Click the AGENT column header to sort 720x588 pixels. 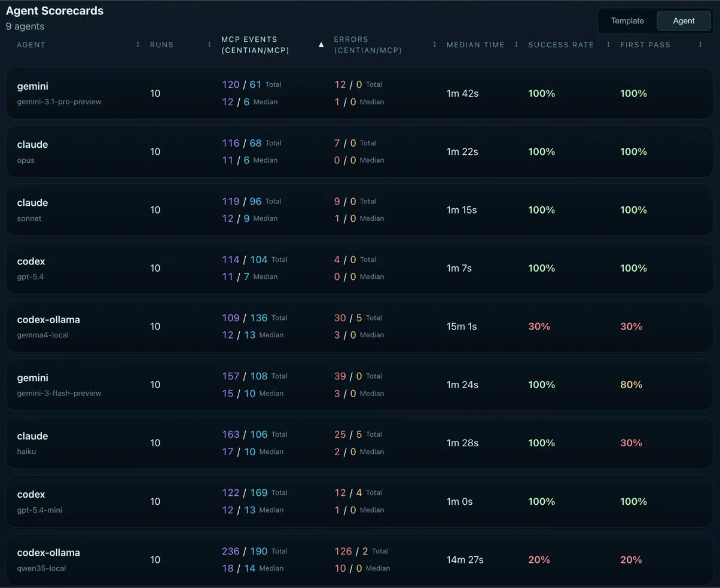30,44
